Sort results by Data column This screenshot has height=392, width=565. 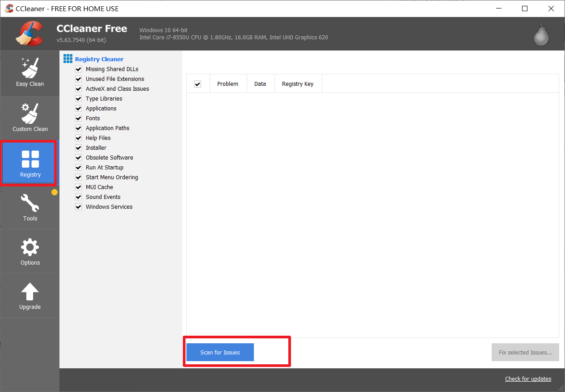point(260,84)
